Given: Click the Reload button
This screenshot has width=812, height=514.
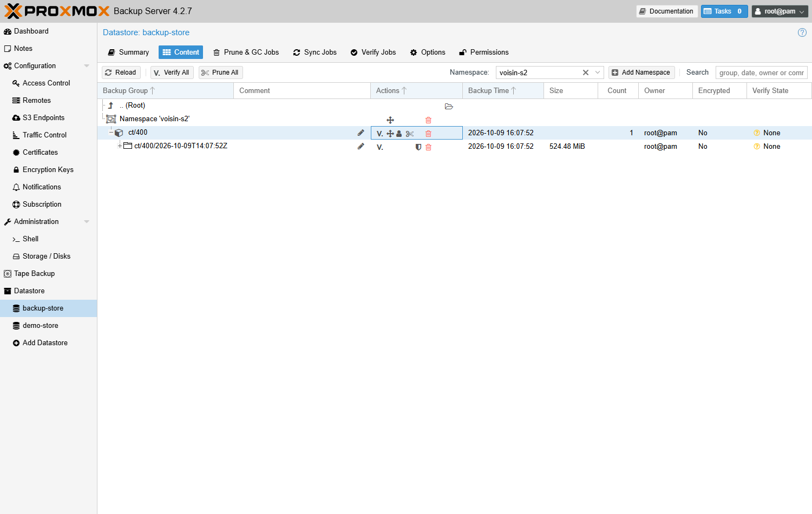Looking at the screenshot, I should coord(121,73).
